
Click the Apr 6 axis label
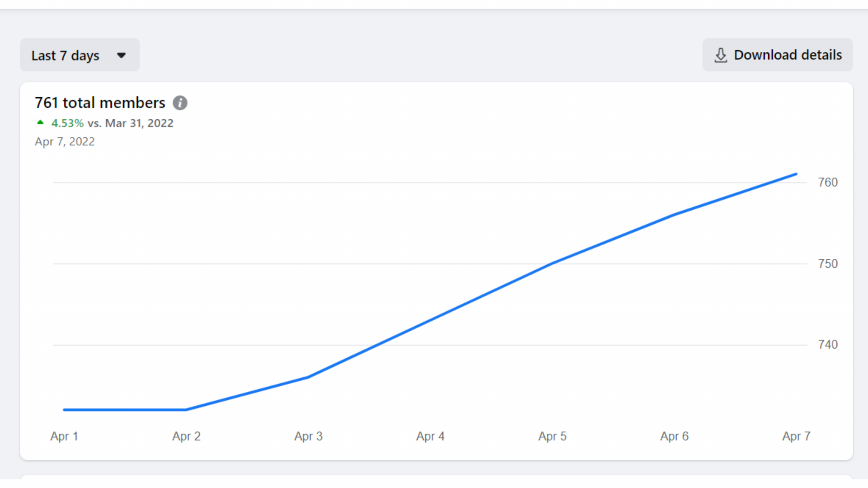click(x=675, y=436)
